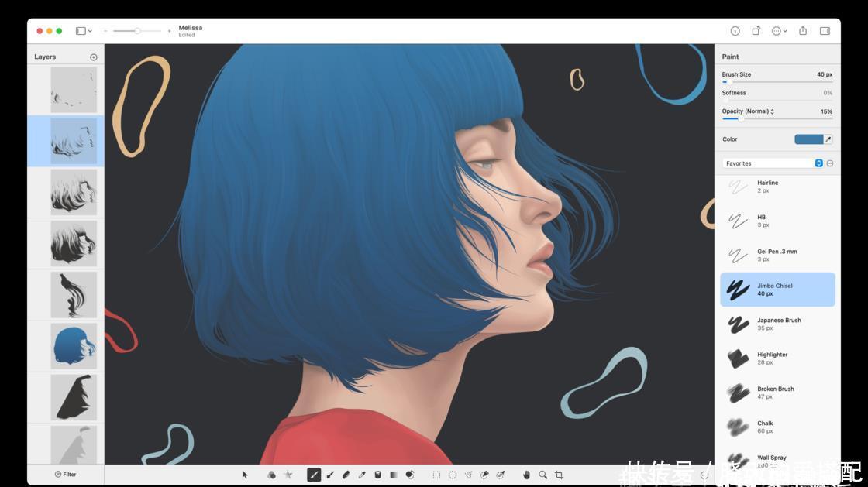Select the Rectangular Selection tool
868x487 pixels.
[x=436, y=475]
